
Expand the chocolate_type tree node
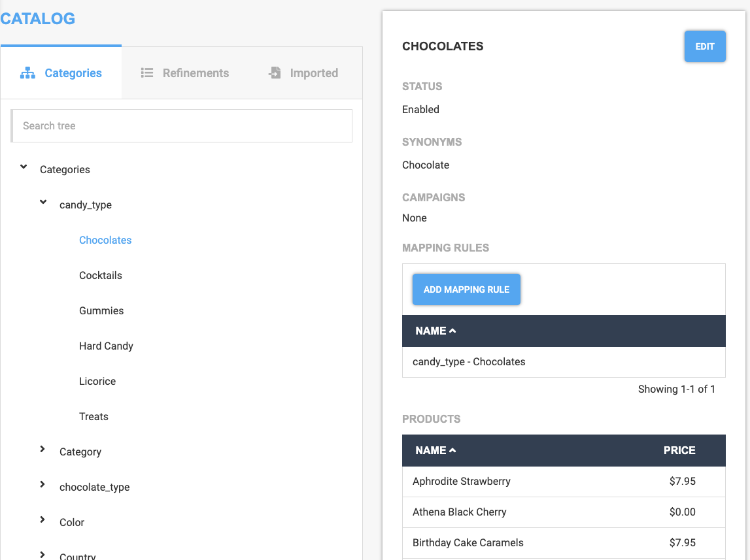(43, 485)
